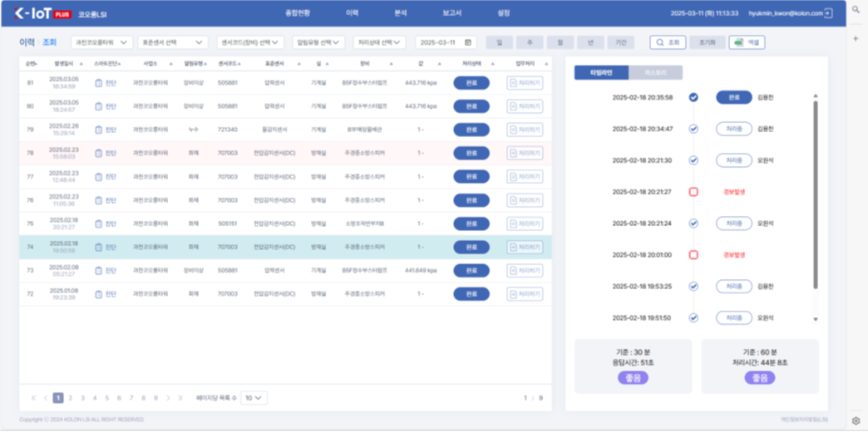The width and height of the screenshot is (868, 432).
Task: Open the rows-per-page dropdown showing 10
Action: 254,398
